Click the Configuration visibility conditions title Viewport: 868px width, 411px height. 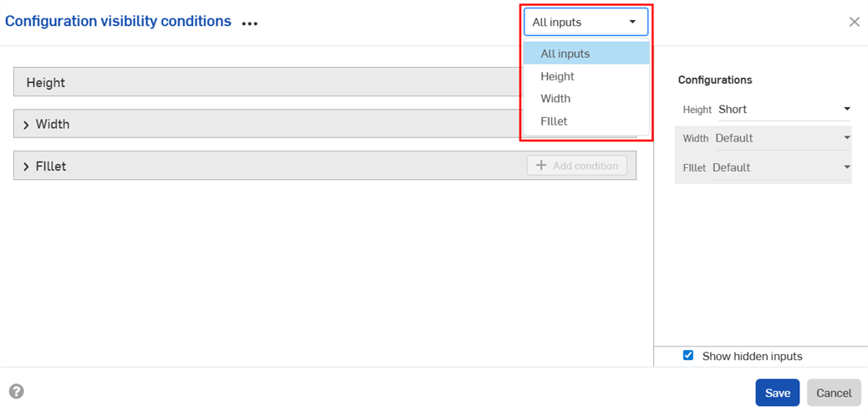(118, 22)
